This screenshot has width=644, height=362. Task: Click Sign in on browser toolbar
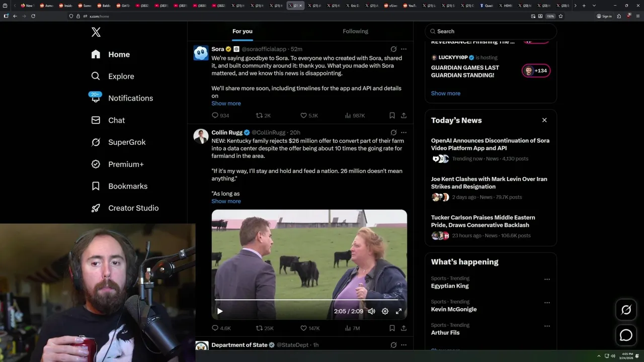tap(604, 16)
